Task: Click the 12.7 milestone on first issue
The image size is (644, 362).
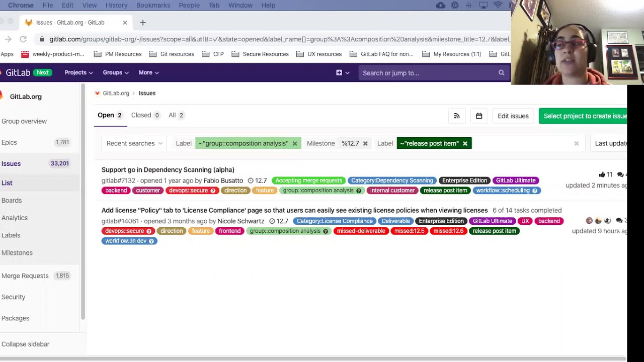Action: click(257, 180)
